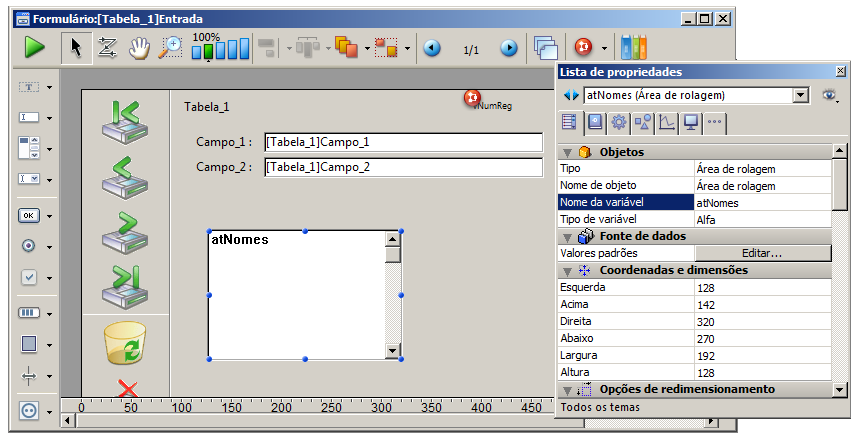Set zoom level with the 100% bars
865x439 pixels.
(x=220, y=47)
